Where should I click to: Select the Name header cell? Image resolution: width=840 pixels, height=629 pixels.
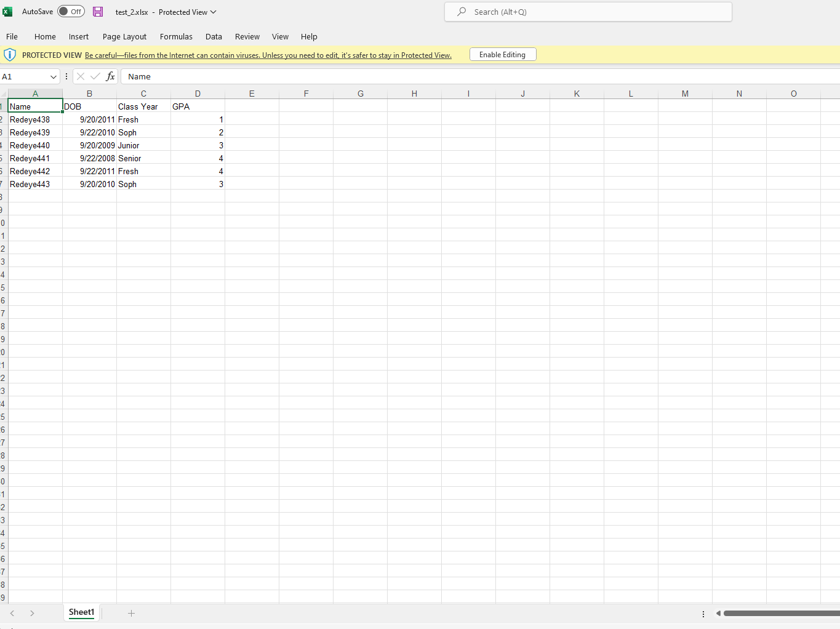pyautogui.click(x=35, y=106)
